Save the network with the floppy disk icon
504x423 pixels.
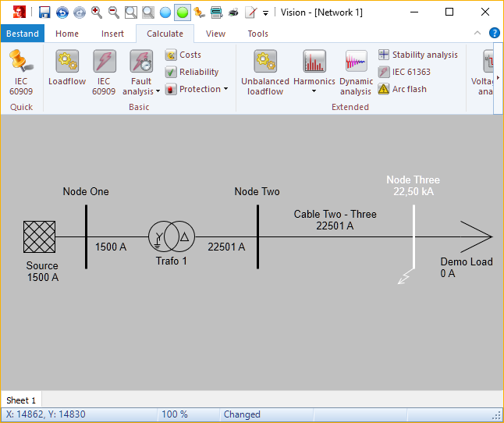tap(44, 12)
